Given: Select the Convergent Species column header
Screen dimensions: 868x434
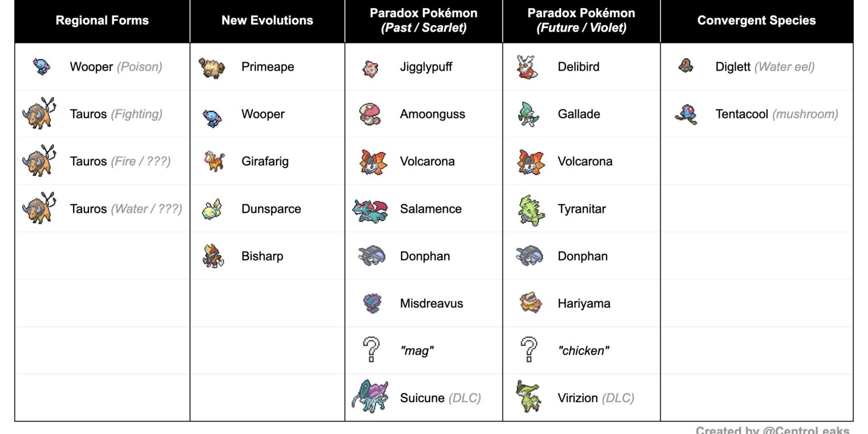Looking at the screenshot, I should click(x=756, y=21).
